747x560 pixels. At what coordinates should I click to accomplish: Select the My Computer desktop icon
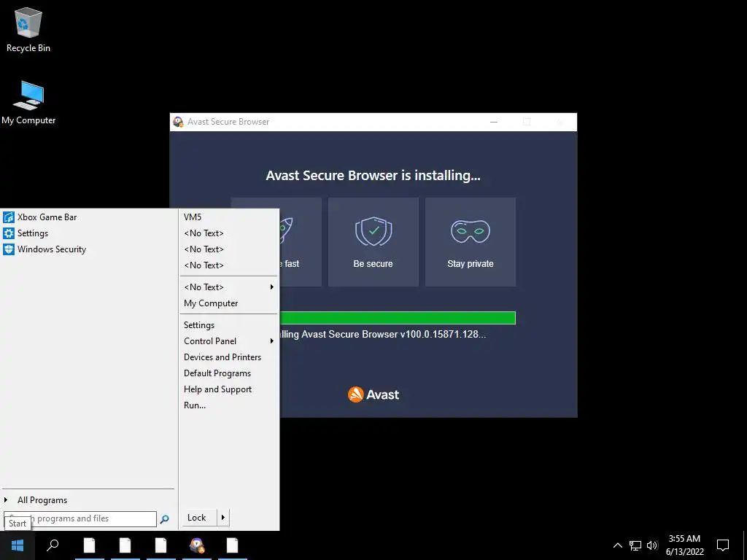coord(28,103)
